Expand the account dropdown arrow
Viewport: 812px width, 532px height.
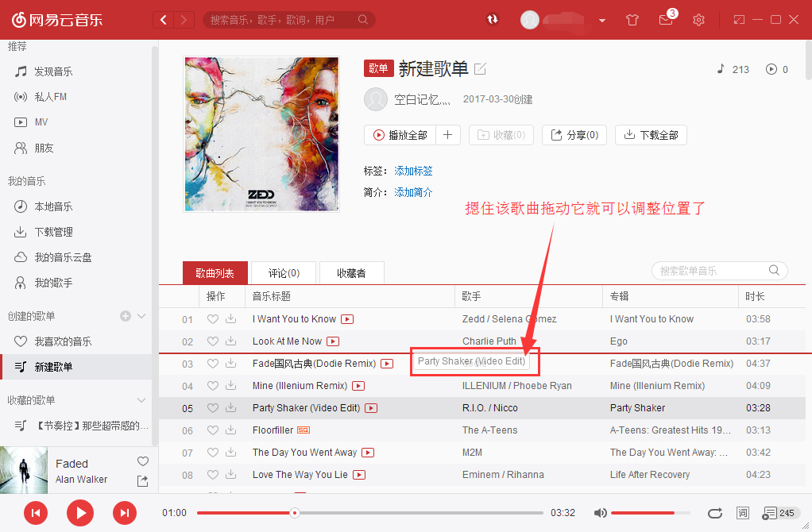pos(601,20)
